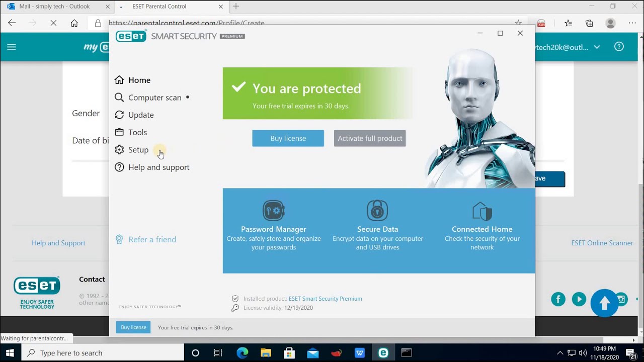Screen dimensions: 644x362
Task: Open the Mail app from the taskbar
Action: [312, 353]
